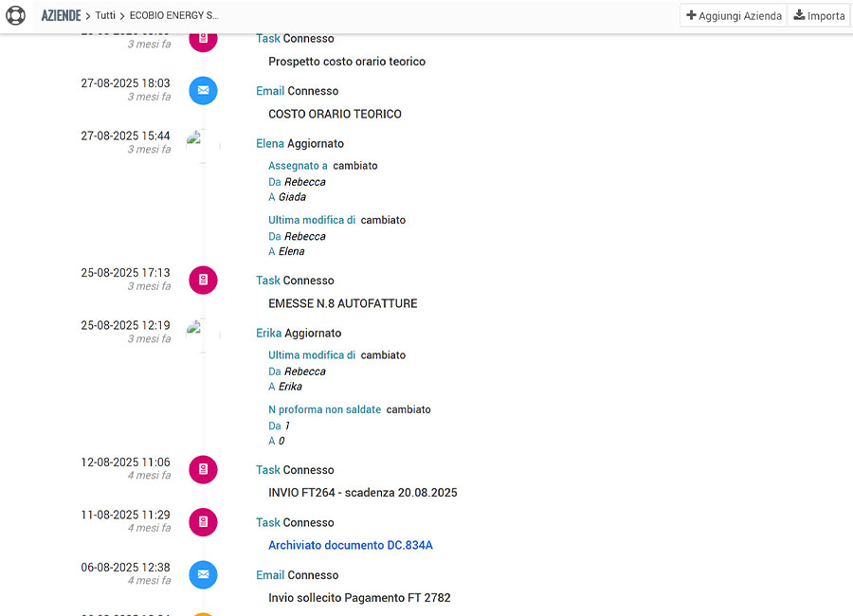Click the pink task icon dated 25-08-2025 17:13
Image resolution: width=853 pixels, height=616 pixels.
click(x=203, y=281)
